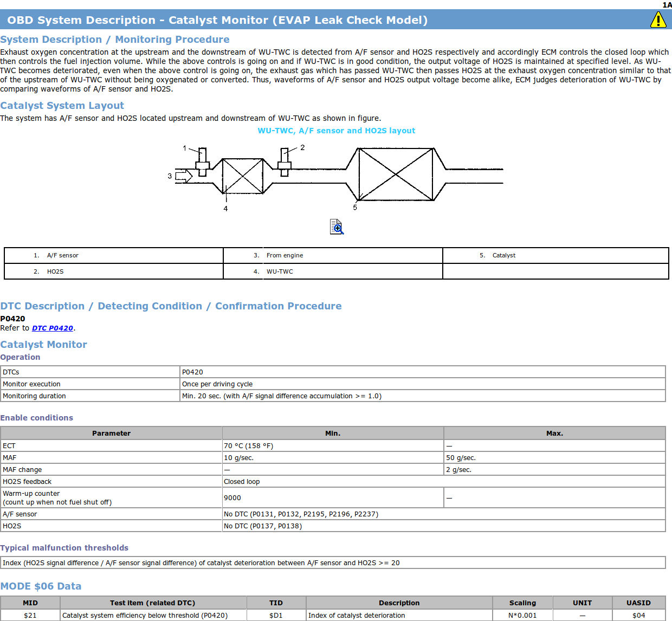Click the figure caption above the layout diagram
The width and height of the screenshot is (672, 621).
(336, 131)
